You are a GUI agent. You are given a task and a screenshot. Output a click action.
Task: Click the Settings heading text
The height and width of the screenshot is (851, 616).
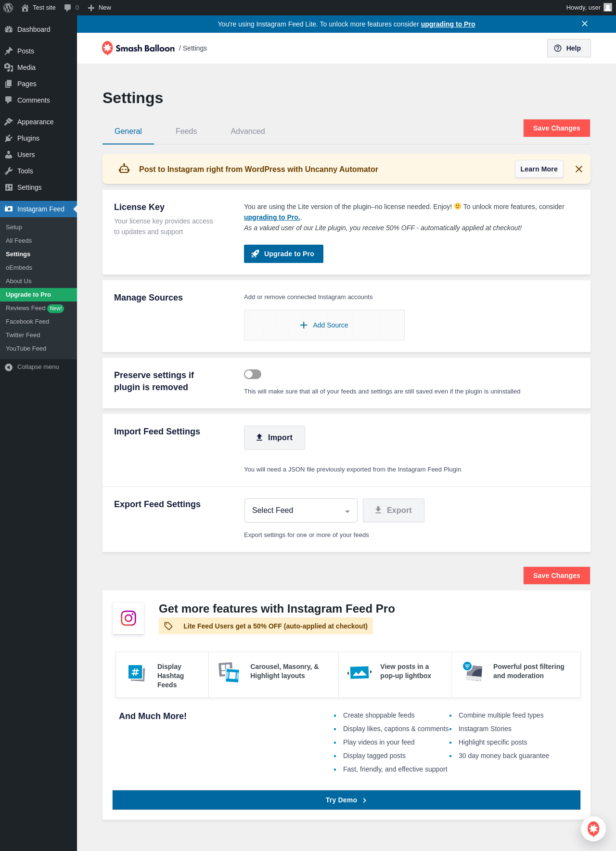point(133,98)
